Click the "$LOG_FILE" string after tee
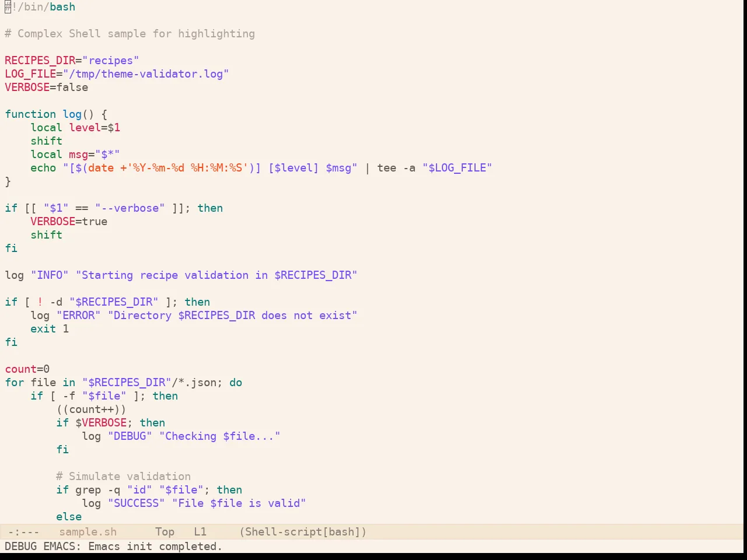 coord(457,168)
